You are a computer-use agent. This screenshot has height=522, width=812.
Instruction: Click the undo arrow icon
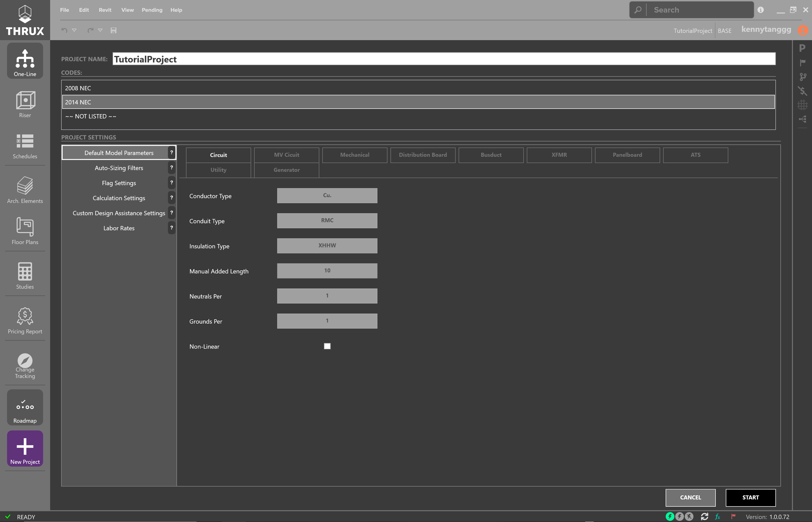(64, 30)
